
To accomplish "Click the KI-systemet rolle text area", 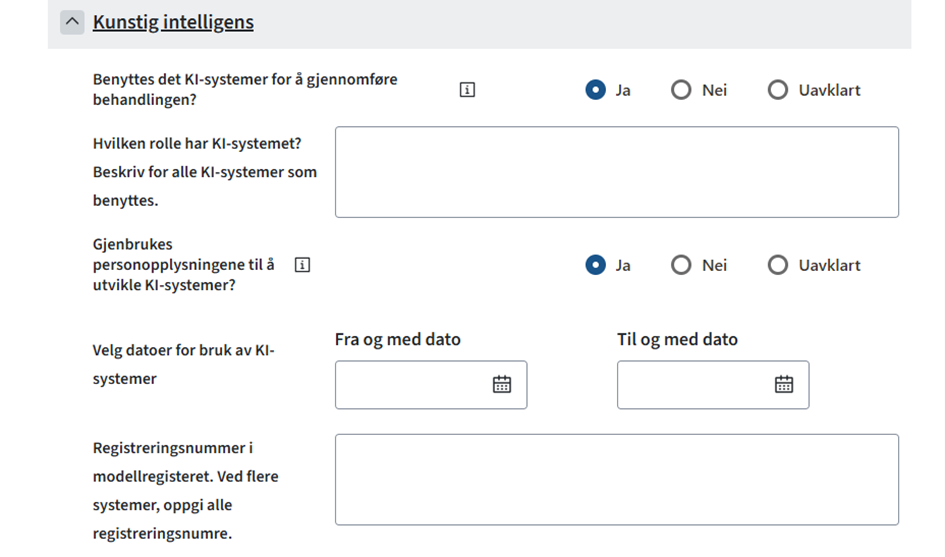I will (x=616, y=172).
